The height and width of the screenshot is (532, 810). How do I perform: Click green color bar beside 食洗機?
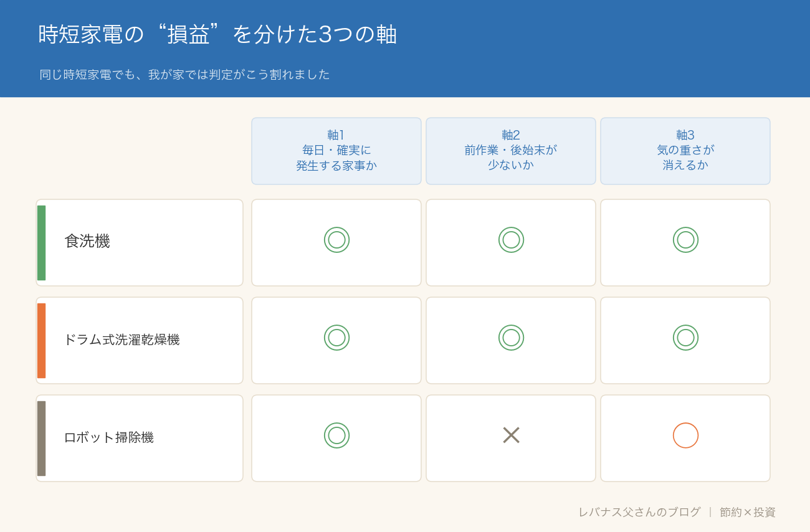pos(41,243)
